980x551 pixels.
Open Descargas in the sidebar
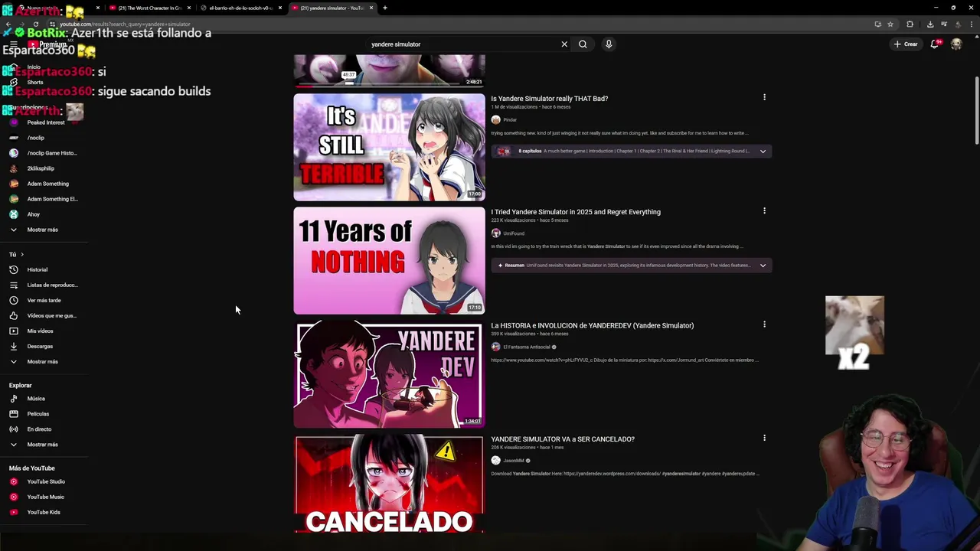[40, 346]
